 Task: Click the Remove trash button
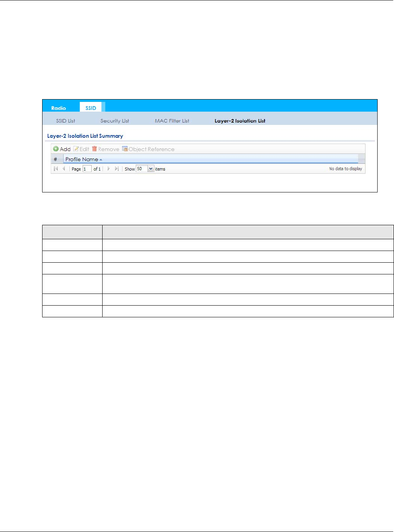point(106,149)
